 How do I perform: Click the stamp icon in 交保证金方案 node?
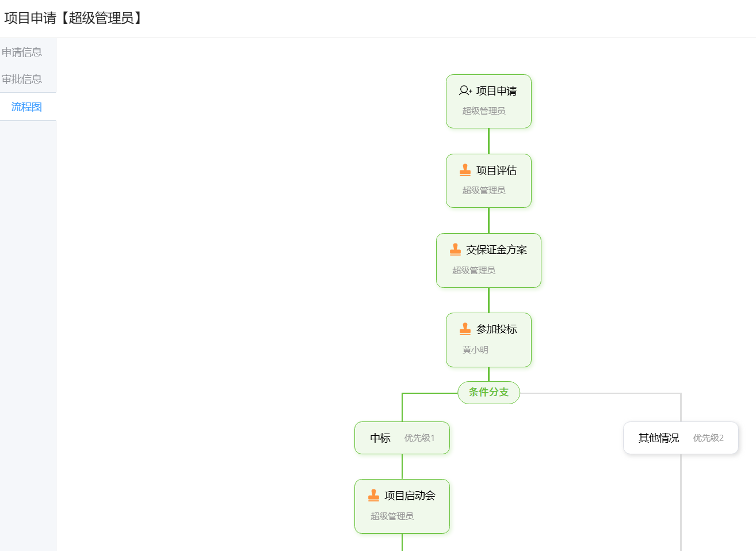pyautogui.click(x=455, y=250)
